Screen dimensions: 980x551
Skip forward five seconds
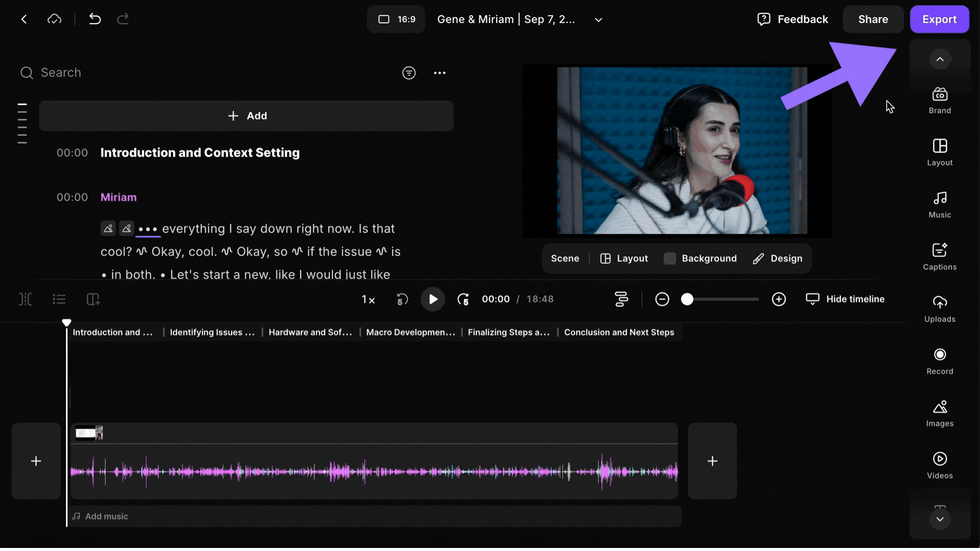coord(463,299)
